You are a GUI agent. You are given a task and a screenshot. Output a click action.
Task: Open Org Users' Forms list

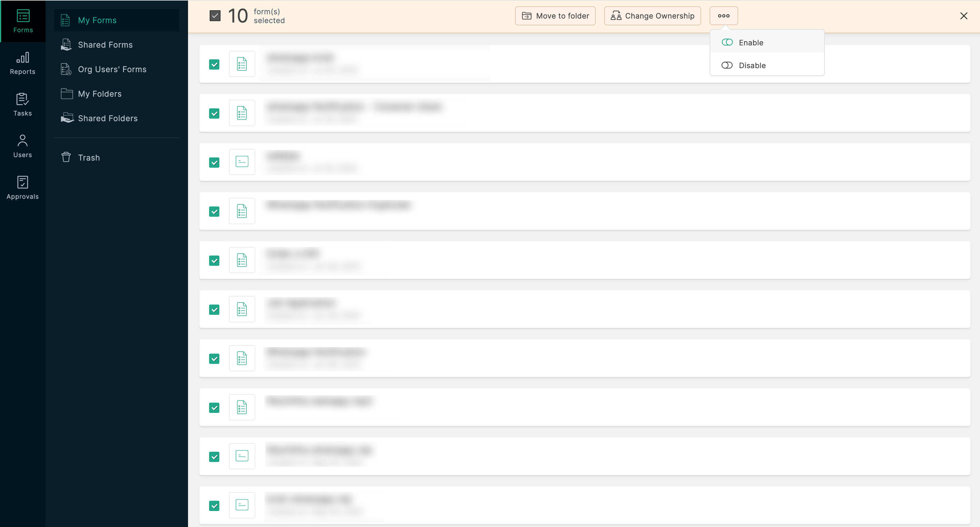112,69
